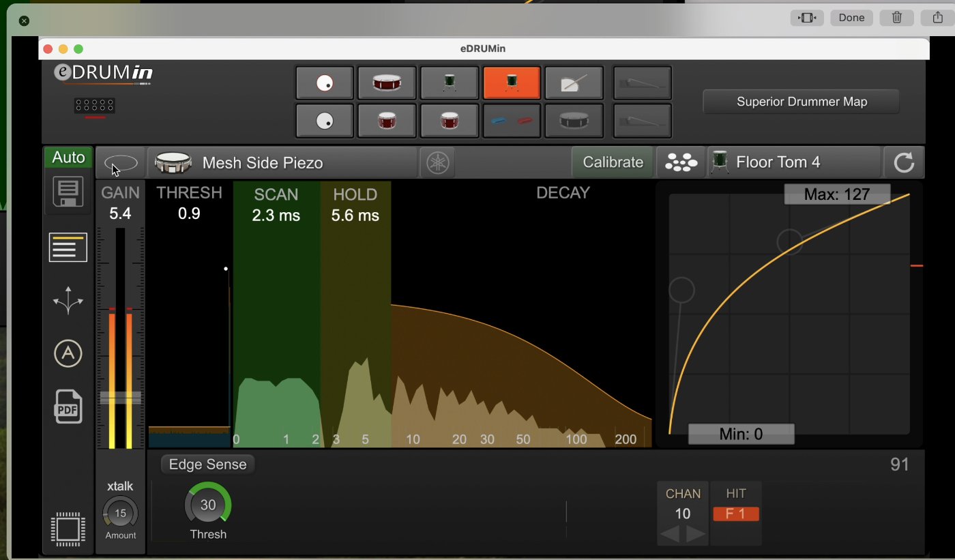The height and width of the screenshot is (560, 955).
Task: Click the xtalk Amount knob
Action: 120,513
